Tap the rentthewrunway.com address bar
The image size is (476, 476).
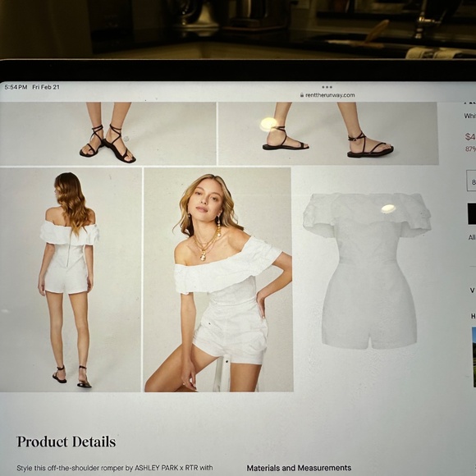[x=327, y=95]
